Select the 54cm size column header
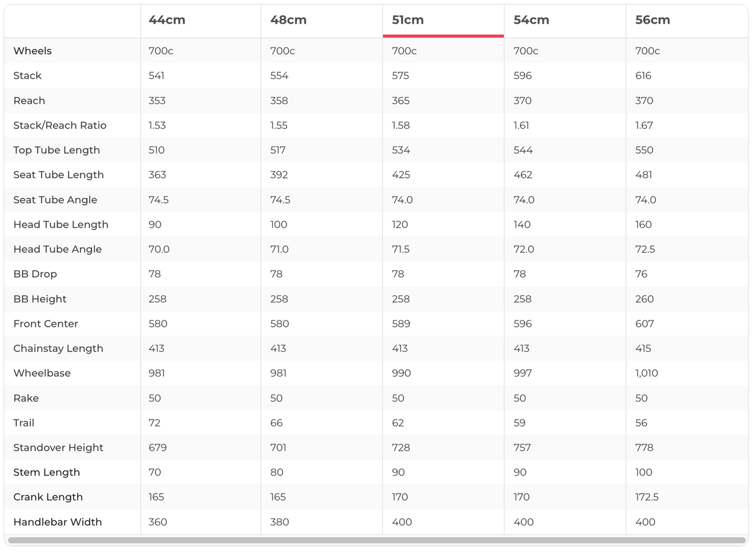Screen dimensions: 756x554 (x=531, y=20)
